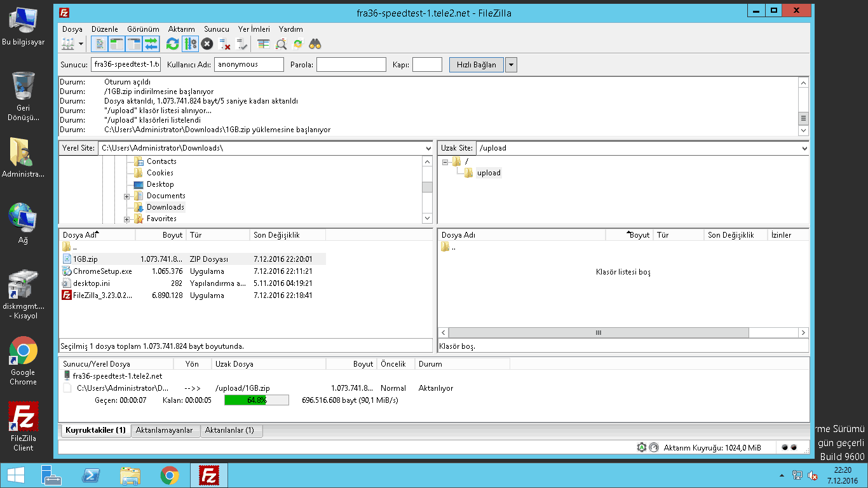Screen dimensions: 868x488
Task: Click the Sunucu host input field
Action: pyautogui.click(x=126, y=64)
